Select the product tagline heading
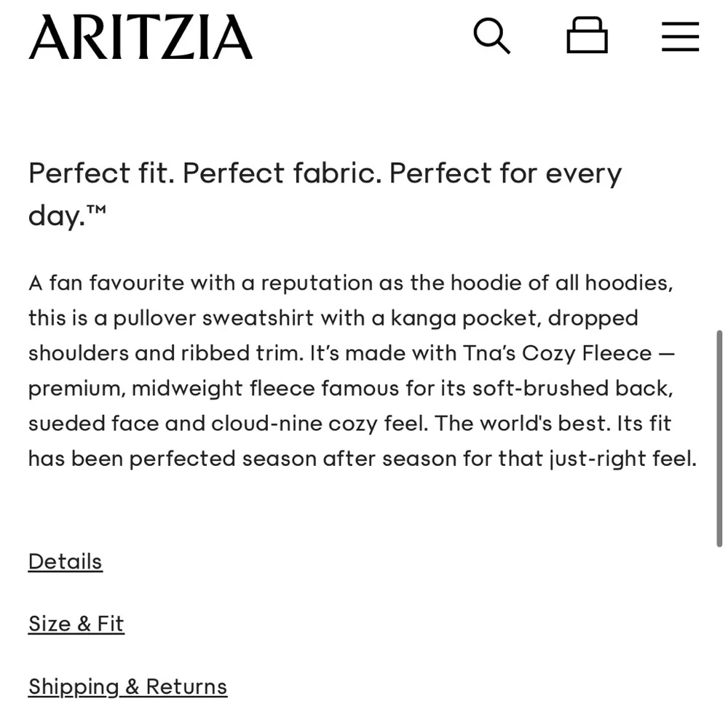The height and width of the screenshot is (728, 728). 325,193
